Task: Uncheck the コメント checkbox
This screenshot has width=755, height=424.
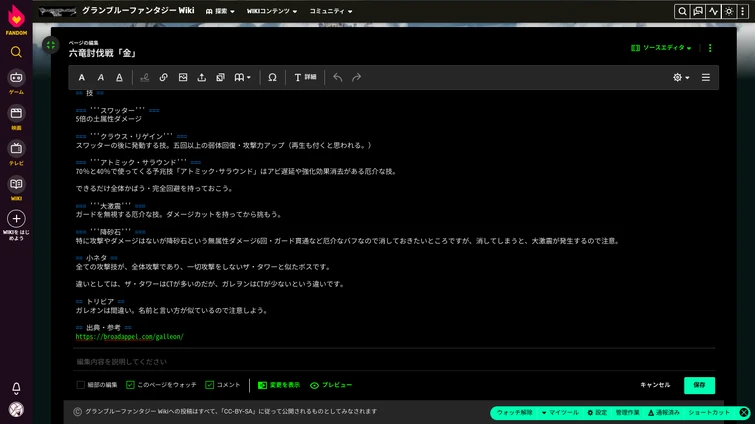Action: [209, 385]
